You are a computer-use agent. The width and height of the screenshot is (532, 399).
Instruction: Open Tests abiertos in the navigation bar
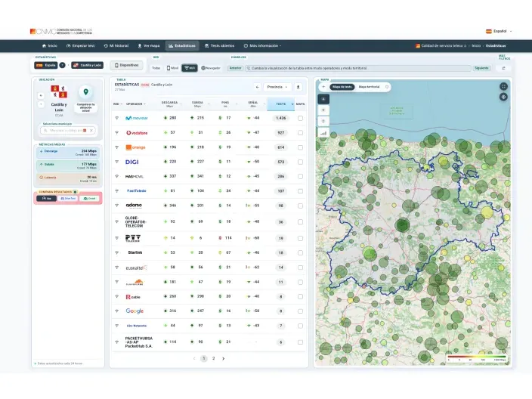[x=219, y=46]
